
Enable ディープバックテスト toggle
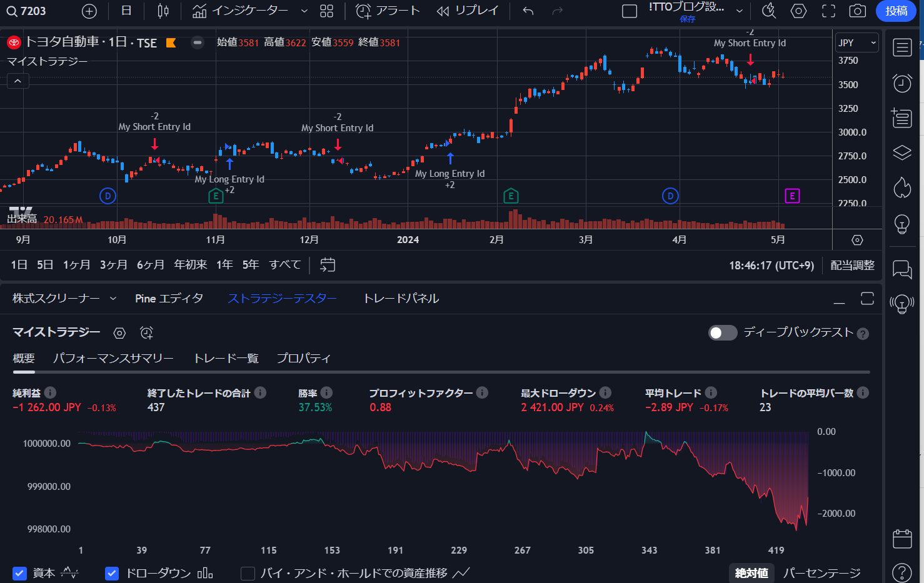click(723, 333)
